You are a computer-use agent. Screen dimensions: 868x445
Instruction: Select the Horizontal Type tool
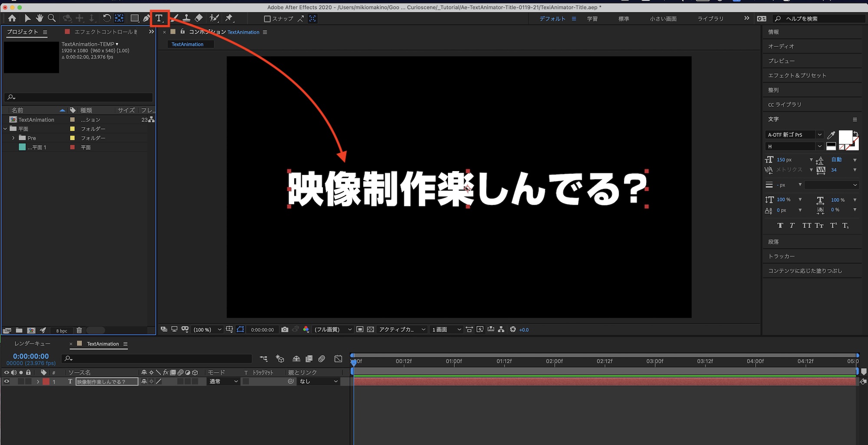click(159, 18)
